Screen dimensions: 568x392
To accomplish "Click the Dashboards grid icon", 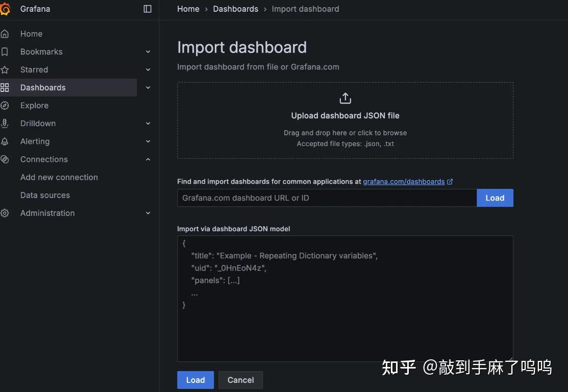I will pos(5,88).
